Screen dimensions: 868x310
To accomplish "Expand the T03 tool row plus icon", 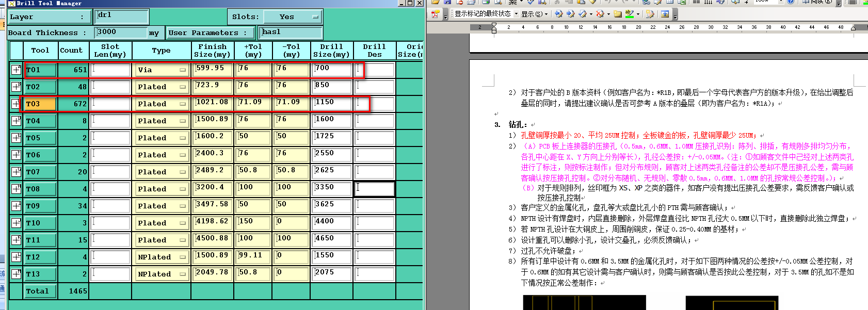I will (16, 104).
